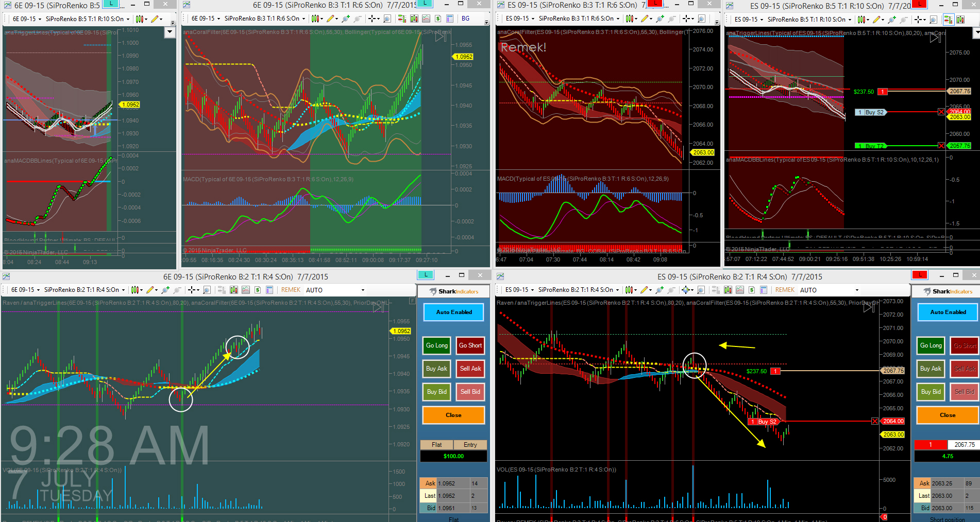
Task: Toggle Auto Enabled in the 6E Shark panel
Action: coord(454,312)
